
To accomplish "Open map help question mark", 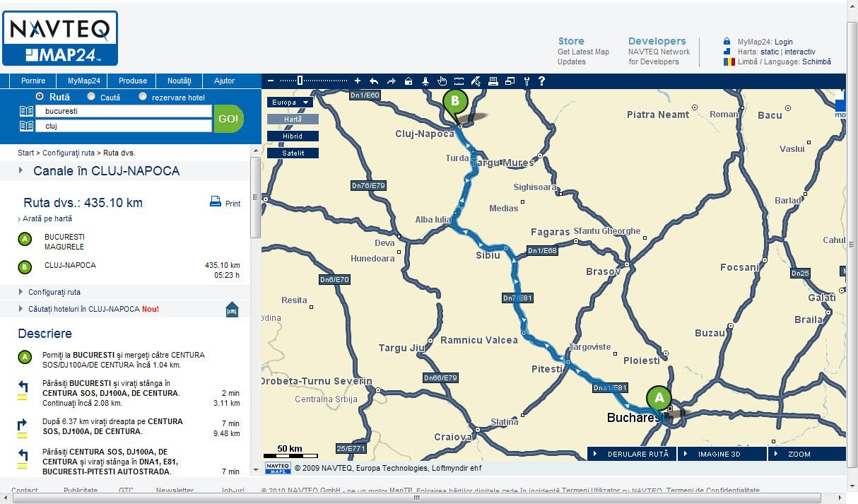I will [x=542, y=81].
